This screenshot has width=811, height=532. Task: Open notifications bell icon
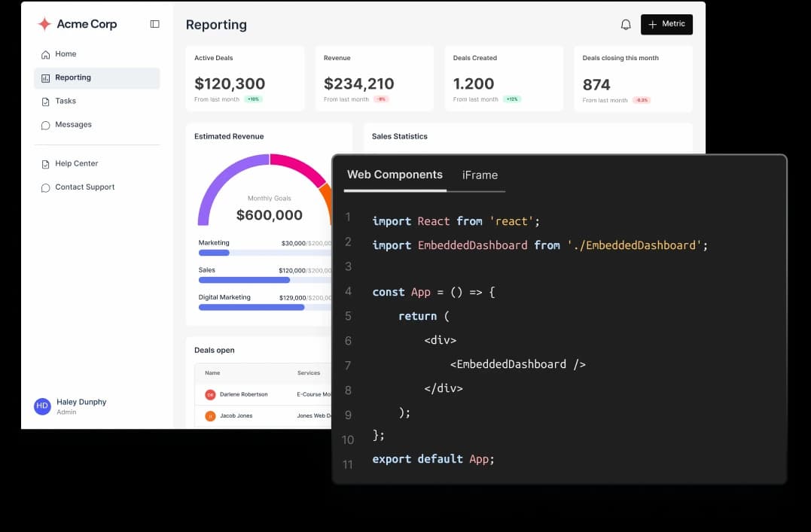point(626,24)
